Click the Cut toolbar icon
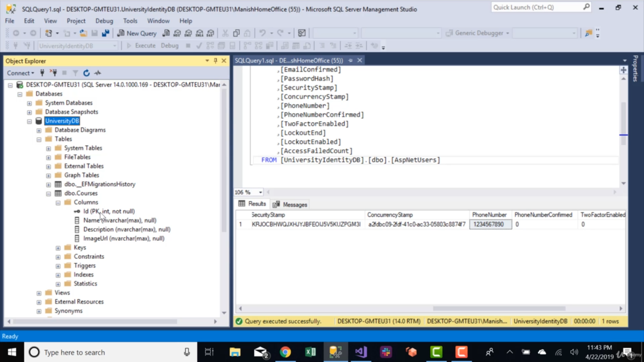 pos(225,33)
